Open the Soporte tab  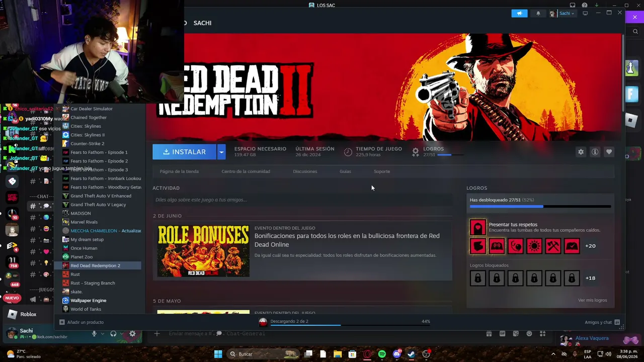[x=381, y=171]
